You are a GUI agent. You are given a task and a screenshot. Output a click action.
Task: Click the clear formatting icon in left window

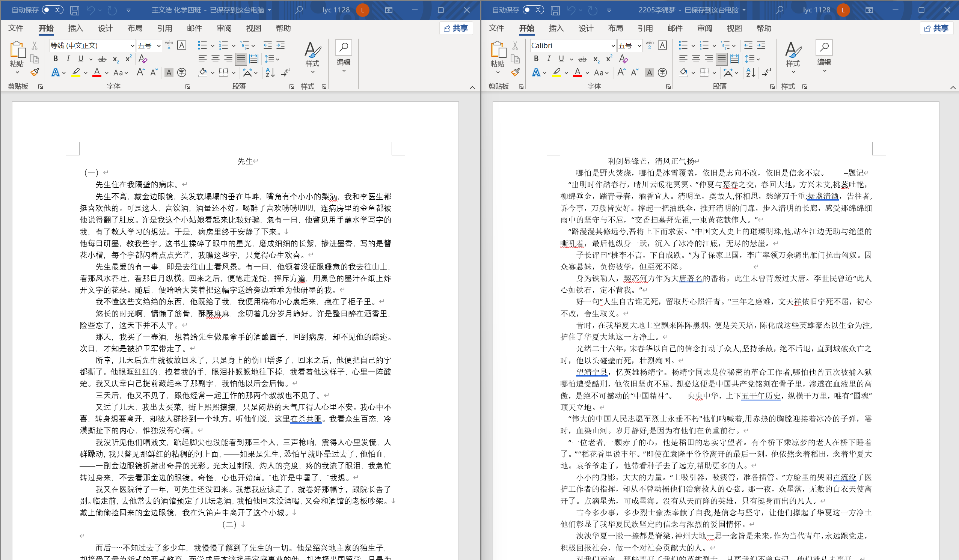(x=143, y=59)
